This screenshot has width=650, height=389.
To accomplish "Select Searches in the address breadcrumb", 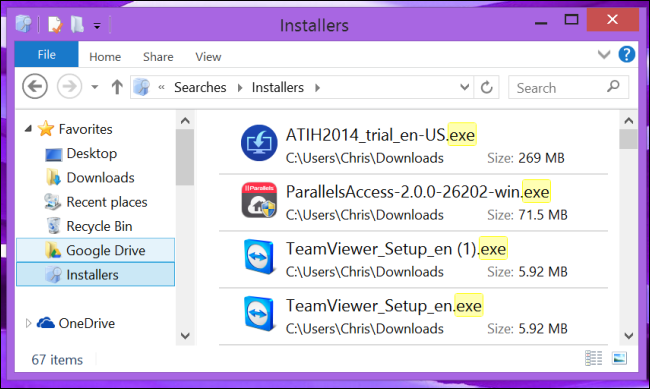I will pyautogui.click(x=200, y=88).
